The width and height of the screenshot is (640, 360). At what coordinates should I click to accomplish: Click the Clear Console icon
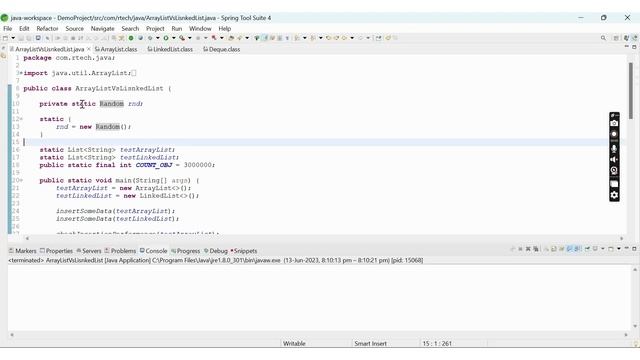(x=546, y=249)
